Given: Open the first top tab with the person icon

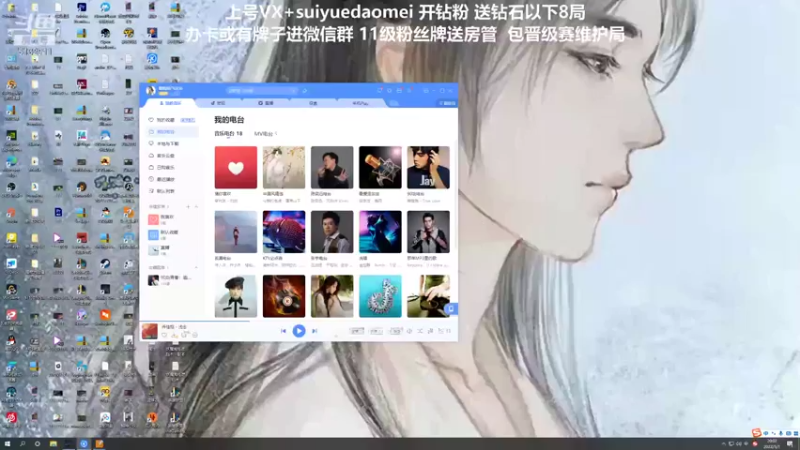Looking at the screenshot, I should click(170, 103).
